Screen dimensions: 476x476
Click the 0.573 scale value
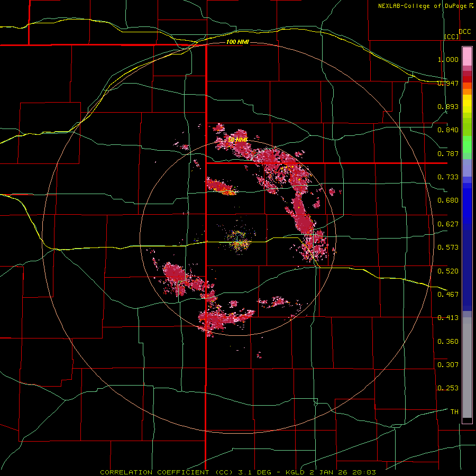click(x=448, y=248)
